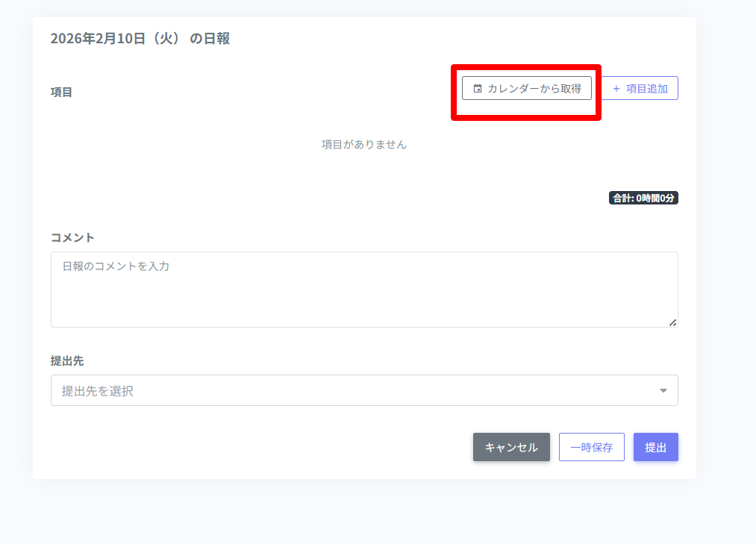
Task: Click the calendar icon in カレンダーから取得
Action: tap(478, 89)
